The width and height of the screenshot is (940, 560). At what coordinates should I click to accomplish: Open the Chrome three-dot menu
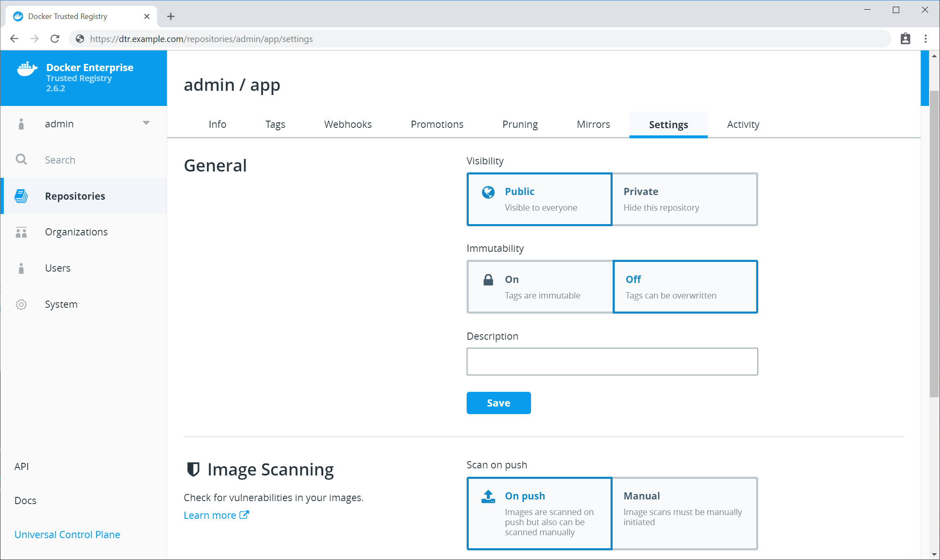(x=925, y=39)
